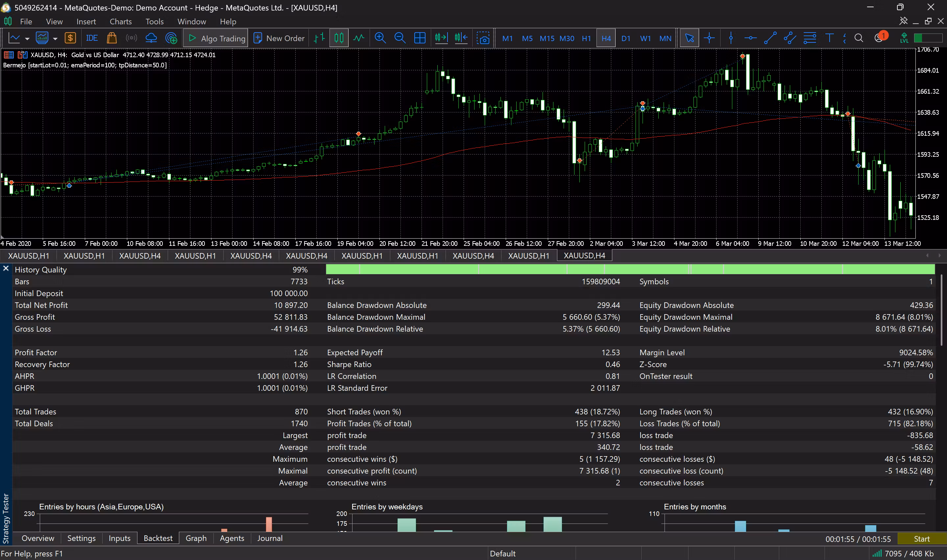Switch chart to candlesticks mode
The width and height of the screenshot is (947, 560).
pos(339,38)
